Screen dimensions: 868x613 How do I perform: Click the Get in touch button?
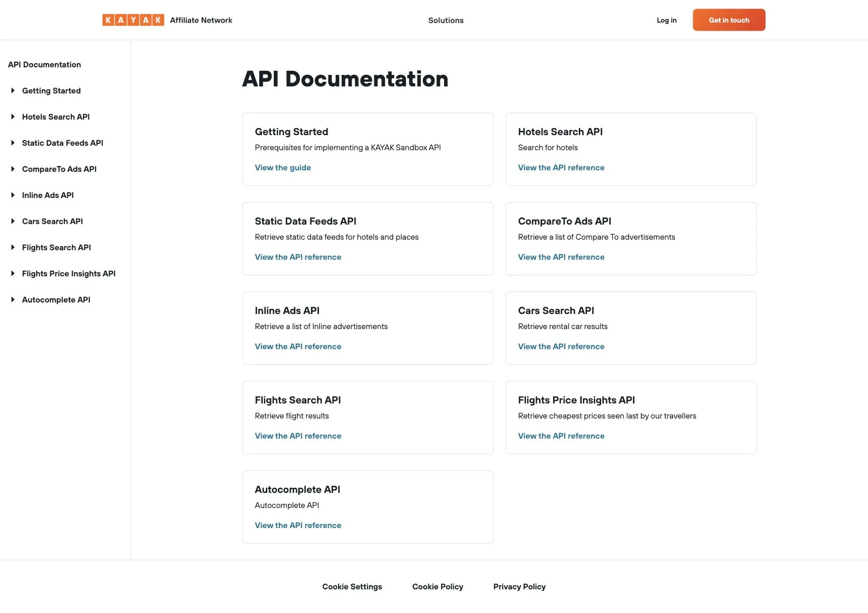coord(729,20)
